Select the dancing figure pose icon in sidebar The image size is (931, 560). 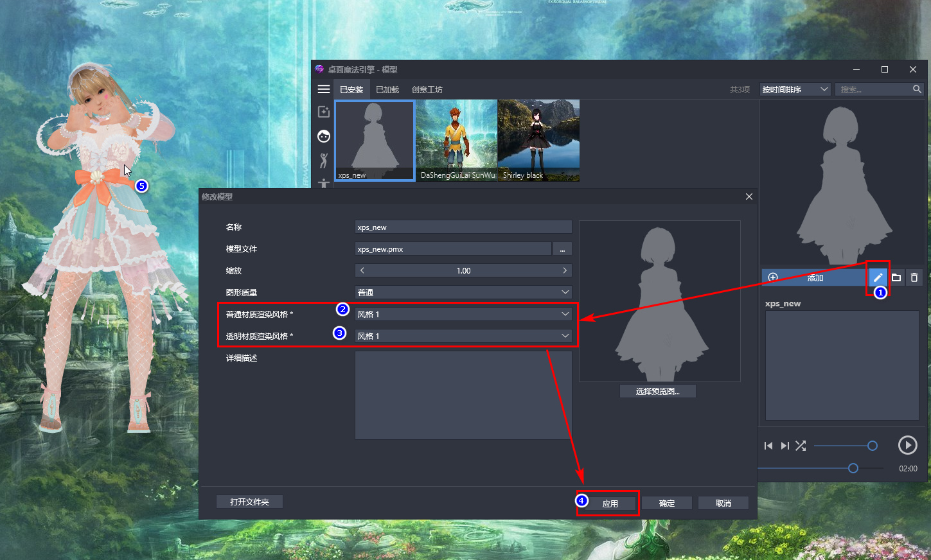click(x=323, y=161)
